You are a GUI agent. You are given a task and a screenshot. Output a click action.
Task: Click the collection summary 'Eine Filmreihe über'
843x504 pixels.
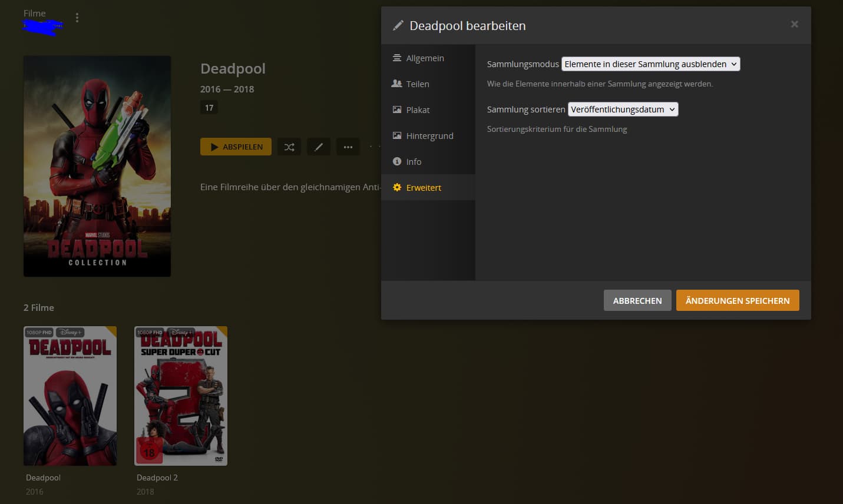pos(290,187)
